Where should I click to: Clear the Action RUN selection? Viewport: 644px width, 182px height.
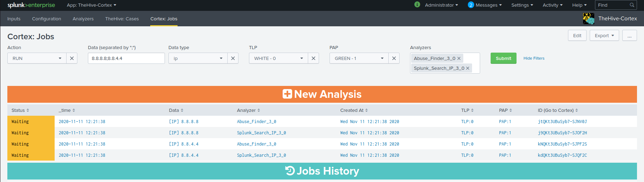72,58
